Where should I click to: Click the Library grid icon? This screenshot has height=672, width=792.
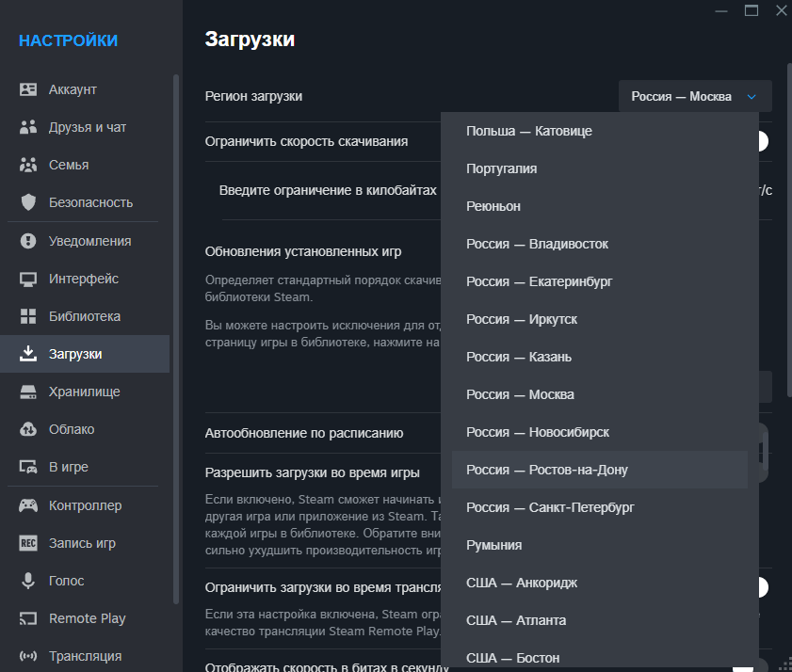coord(28,316)
